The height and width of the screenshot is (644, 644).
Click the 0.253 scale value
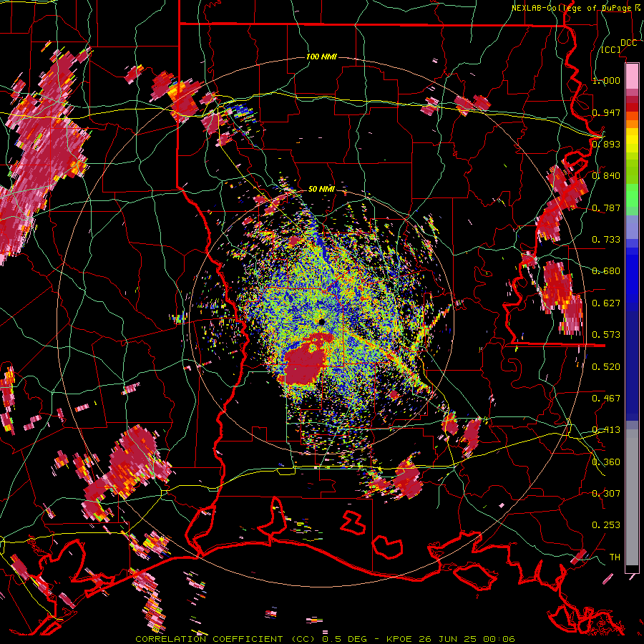click(x=606, y=525)
